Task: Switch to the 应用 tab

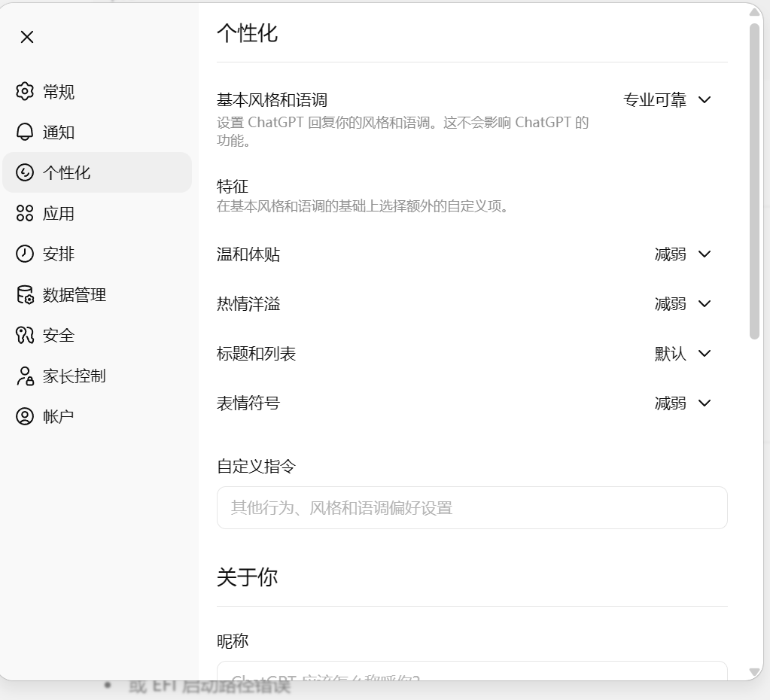Action: click(97, 213)
